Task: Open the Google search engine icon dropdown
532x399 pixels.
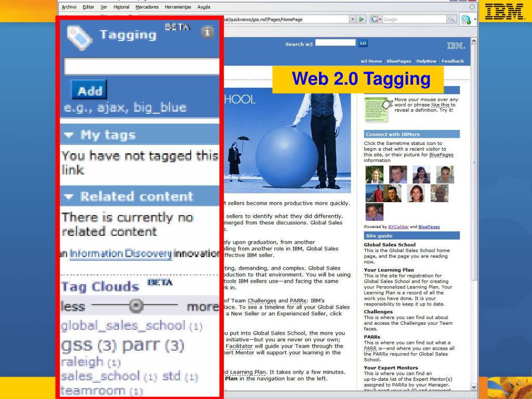Action: pos(376,19)
